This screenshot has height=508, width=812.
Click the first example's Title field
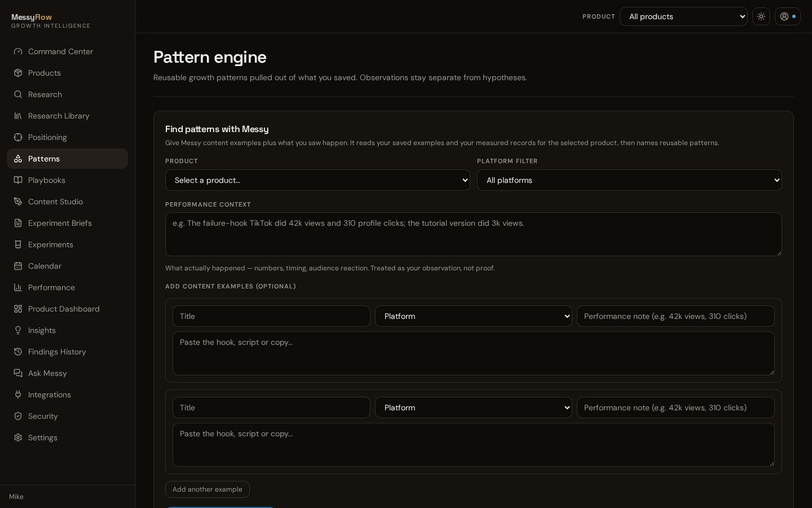pos(271,316)
